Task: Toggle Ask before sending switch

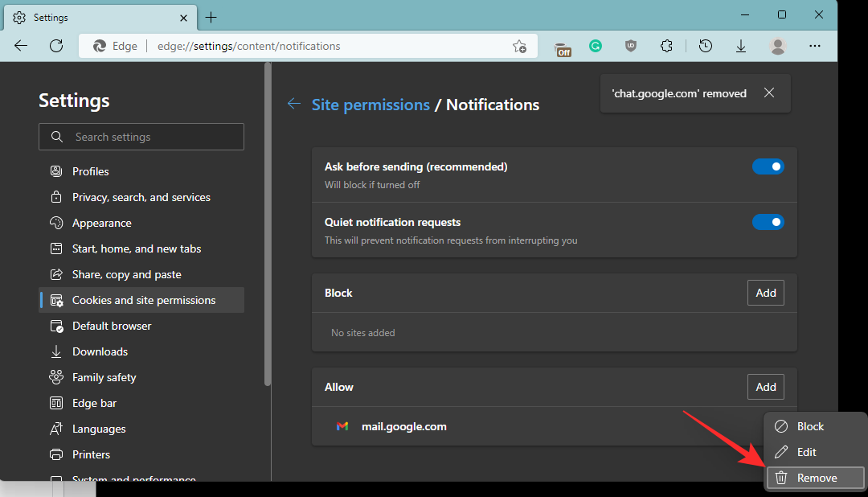Action: (768, 166)
